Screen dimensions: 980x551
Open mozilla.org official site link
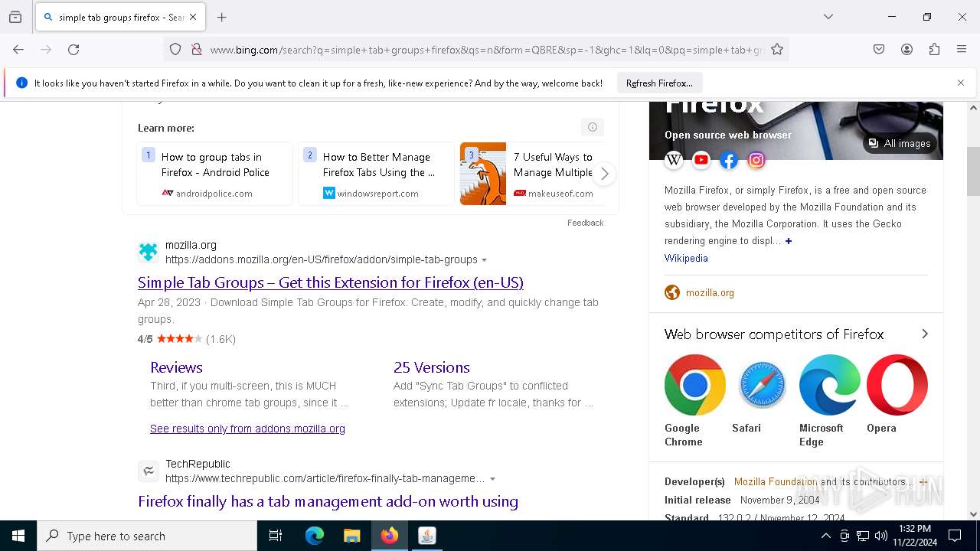(x=710, y=292)
